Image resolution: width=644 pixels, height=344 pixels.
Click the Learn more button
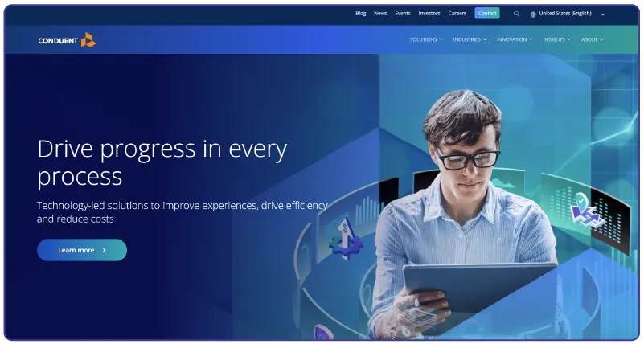82,250
